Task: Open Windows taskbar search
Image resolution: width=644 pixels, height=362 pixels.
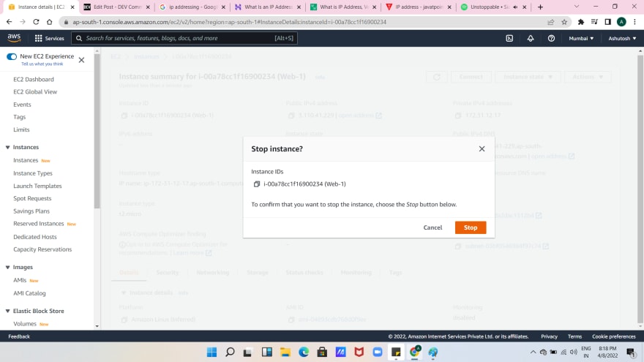Action: tap(230, 352)
